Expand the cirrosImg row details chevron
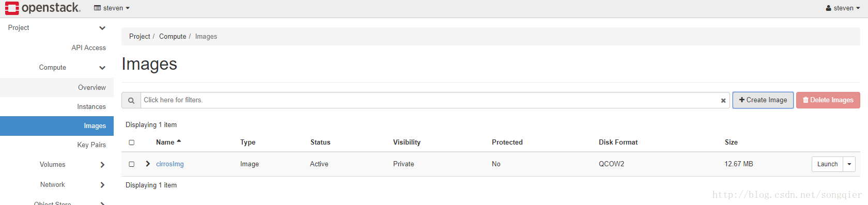The height and width of the screenshot is (205, 868). [148, 164]
